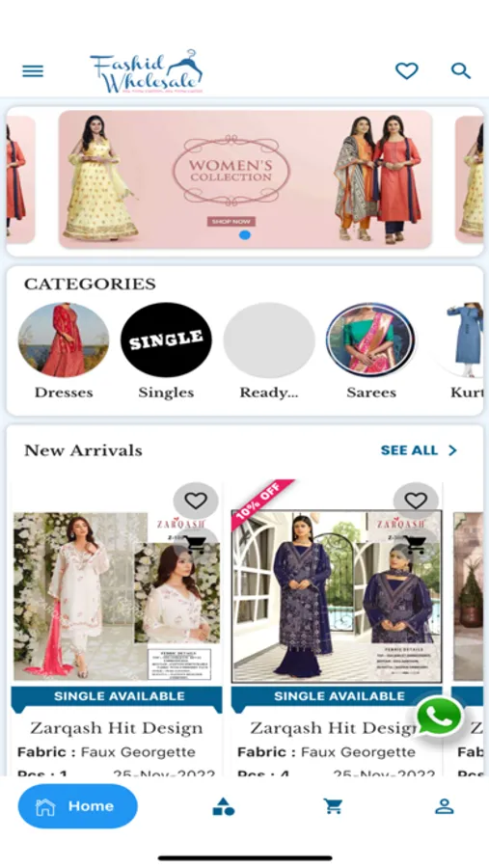Click SEE ALL link for New Arrivals
The image size is (489, 868).
pyautogui.click(x=409, y=450)
